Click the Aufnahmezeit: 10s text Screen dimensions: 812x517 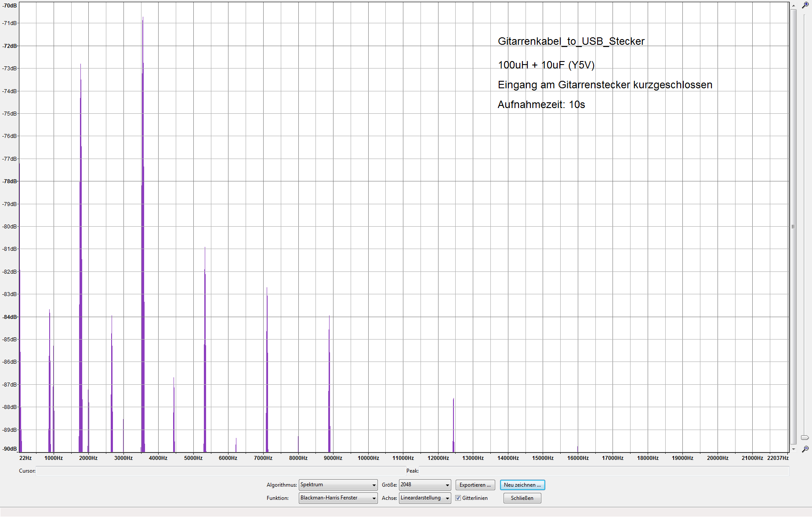541,105
